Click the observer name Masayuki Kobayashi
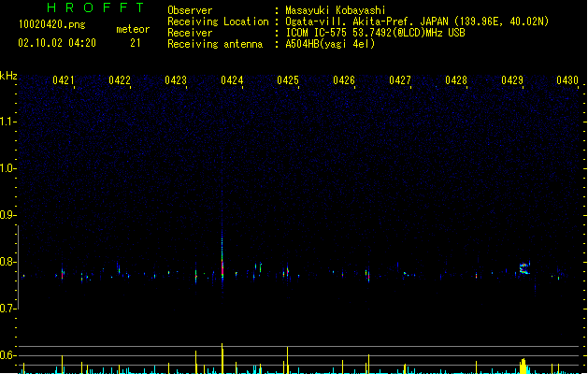This screenshot has height=374, width=588. (x=336, y=10)
